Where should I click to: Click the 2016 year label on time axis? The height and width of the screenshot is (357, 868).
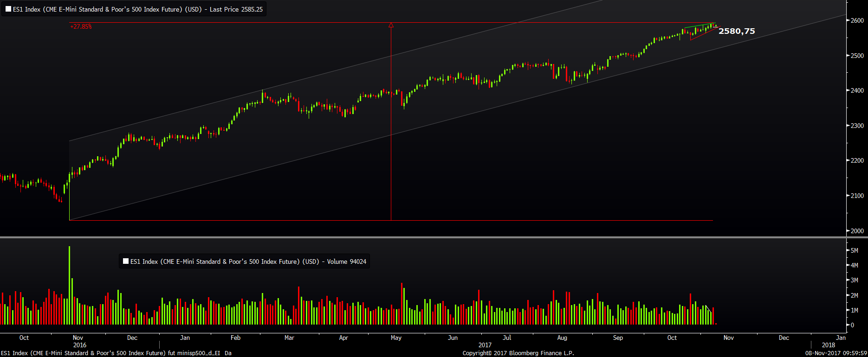80,345
